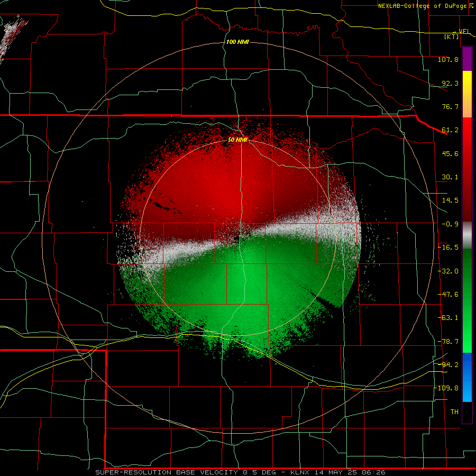Click the -94.2 velocity scale label
The image size is (476, 476).
pyautogui.click(x=448, y=365)
